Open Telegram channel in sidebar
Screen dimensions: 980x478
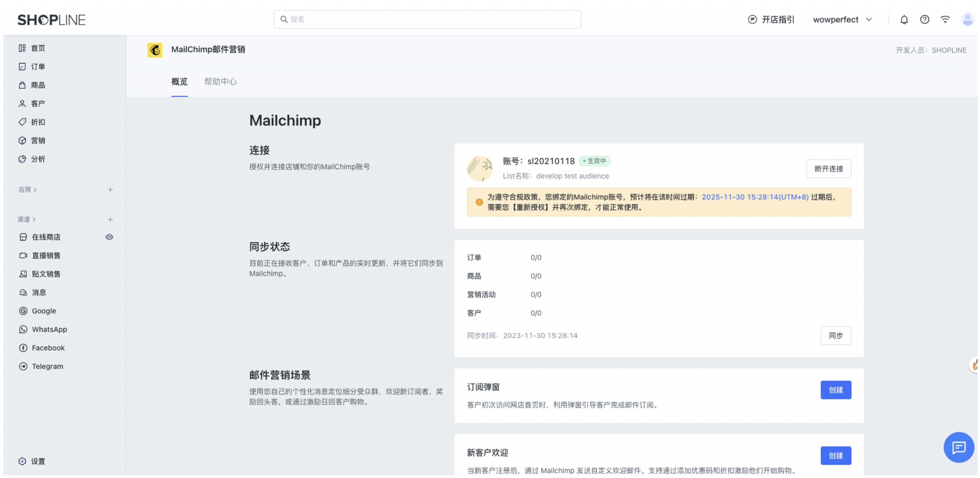(x=41, y=366)
